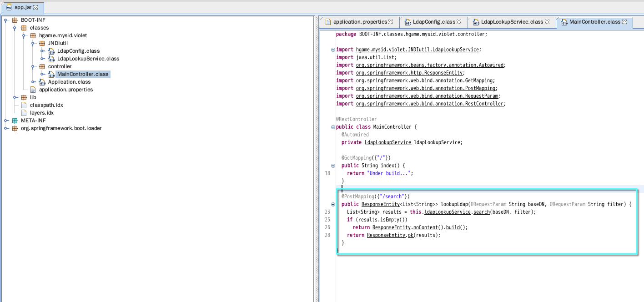Screen dimensions: 644x302
Task: Expand the LdapLookupService.class tree node
Action: pos(43,59)
